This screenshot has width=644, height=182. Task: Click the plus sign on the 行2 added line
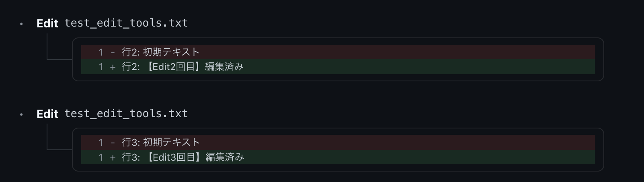click(x=113, y=67)
